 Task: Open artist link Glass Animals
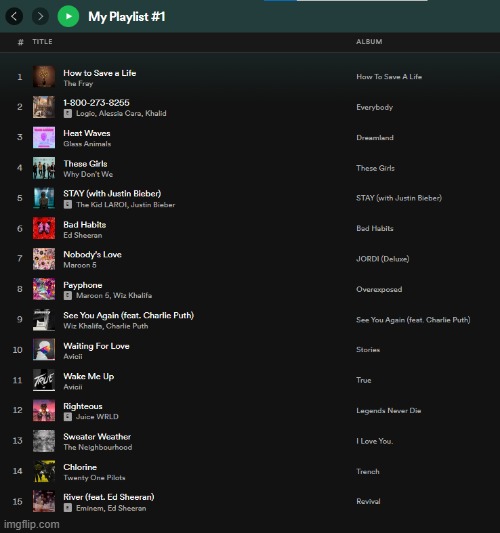[87, 144]
